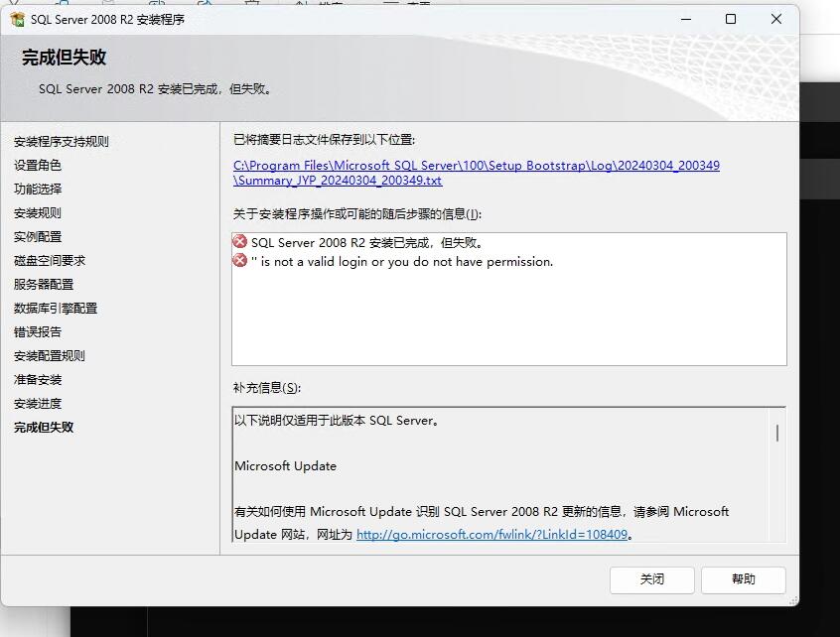Click the error icon next to invalid login message
This screenshot has width=840, height=637.
pos(240,261)
